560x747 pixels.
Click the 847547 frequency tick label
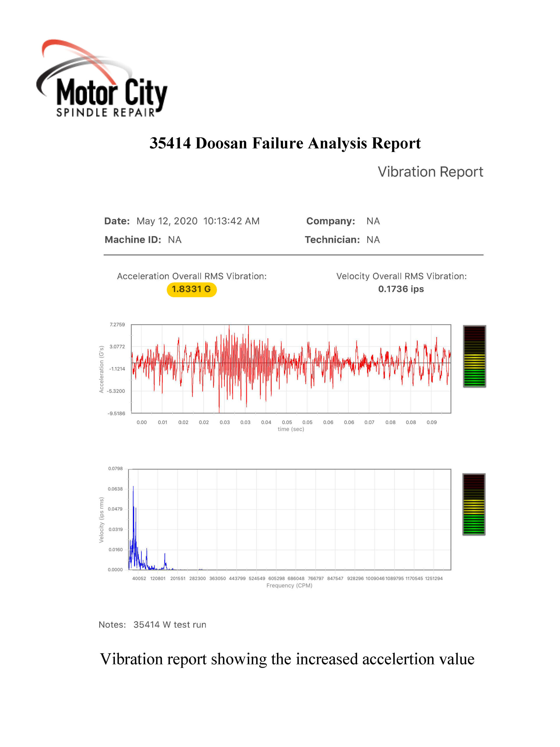click(x=335, y=578)
